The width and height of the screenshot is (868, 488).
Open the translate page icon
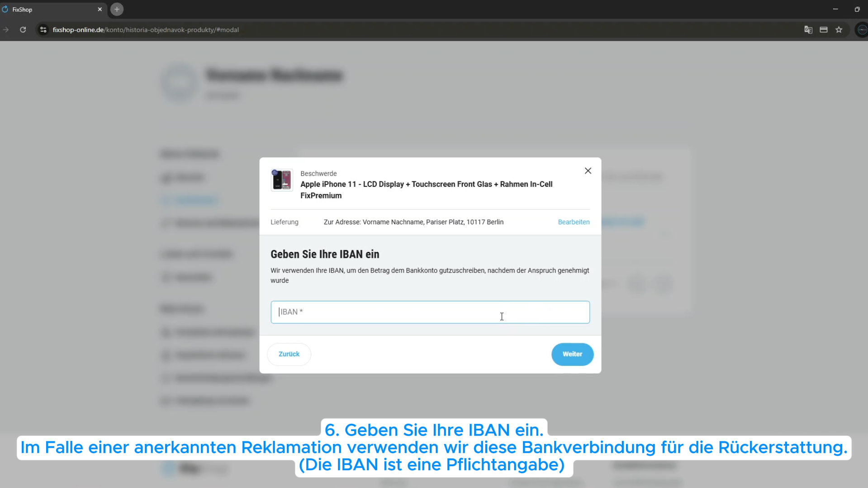(x=808, y=30)
